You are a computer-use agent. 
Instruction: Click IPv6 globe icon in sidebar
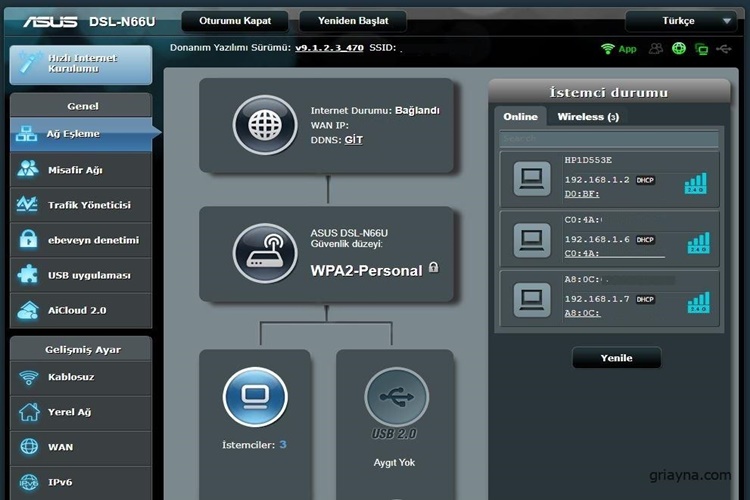click(29, 482)
